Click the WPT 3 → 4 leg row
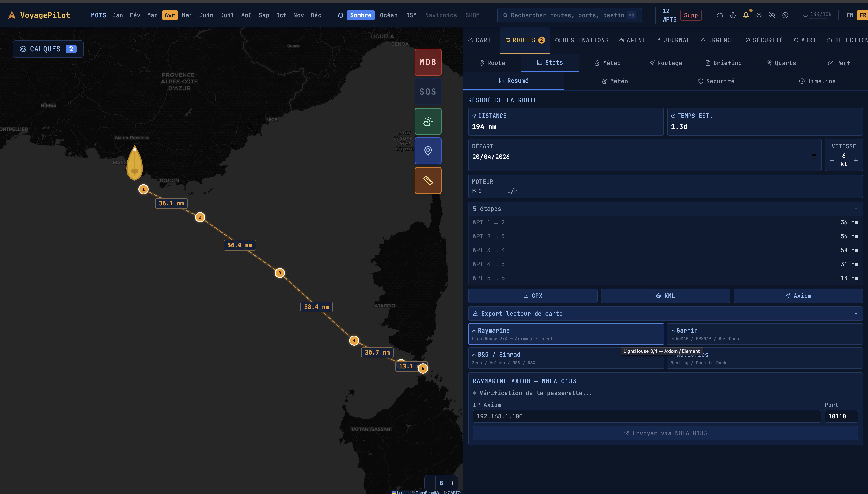The image size is (868, 494). point(665,250)
